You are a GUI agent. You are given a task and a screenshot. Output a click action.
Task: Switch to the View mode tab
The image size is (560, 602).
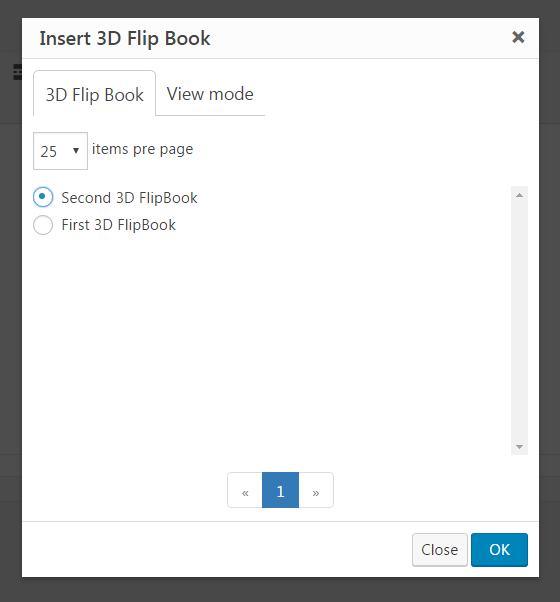click(x=210, y=94)
